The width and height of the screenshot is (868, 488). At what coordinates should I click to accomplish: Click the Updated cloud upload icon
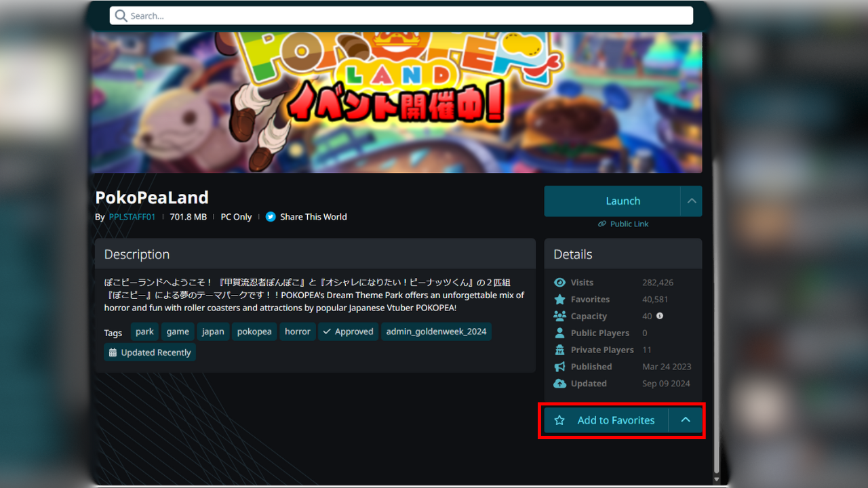click(x=559, y=384)
